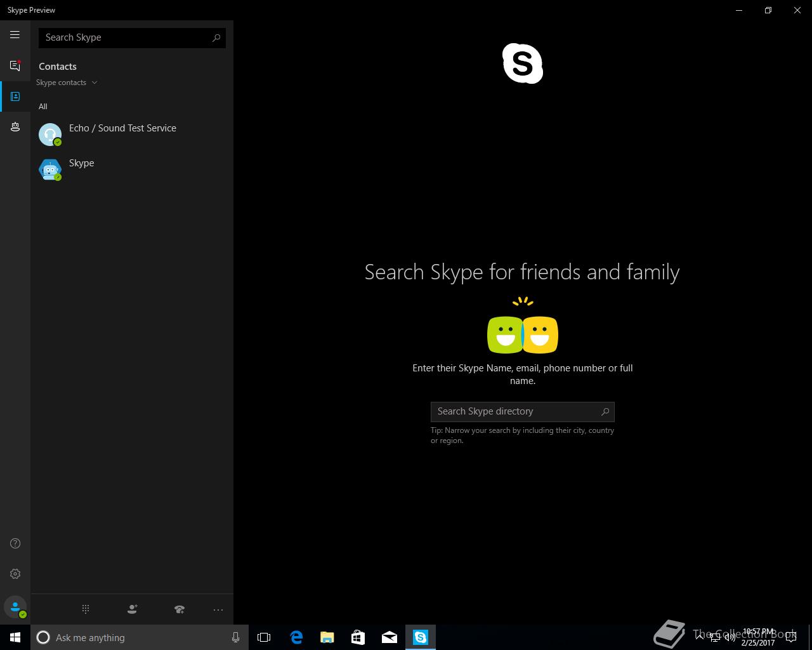Open the bots sidebar icon
This screenshot has height=650, width=812.
point(15,127)
